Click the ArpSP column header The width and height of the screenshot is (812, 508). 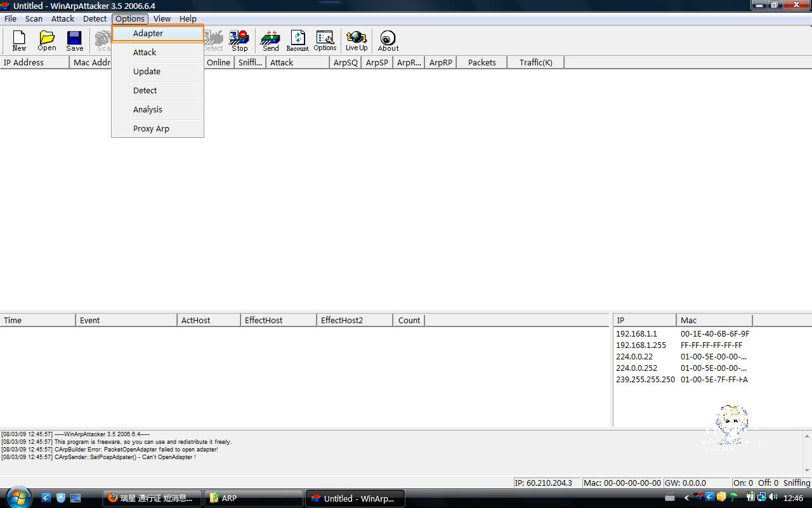[x=377, y=62]
